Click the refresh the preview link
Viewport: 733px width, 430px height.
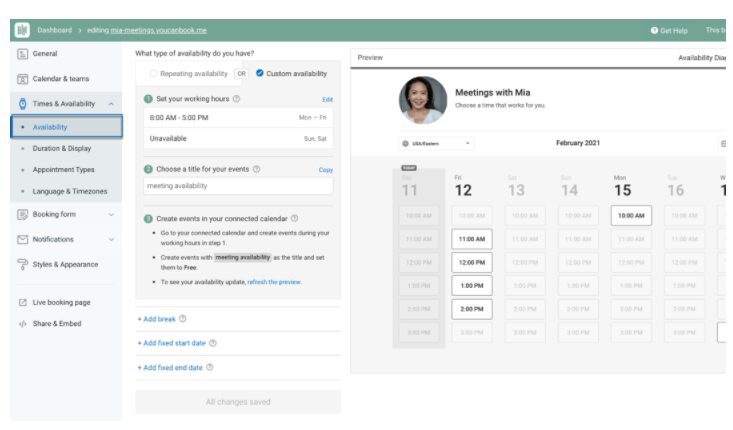coord(274,282)
